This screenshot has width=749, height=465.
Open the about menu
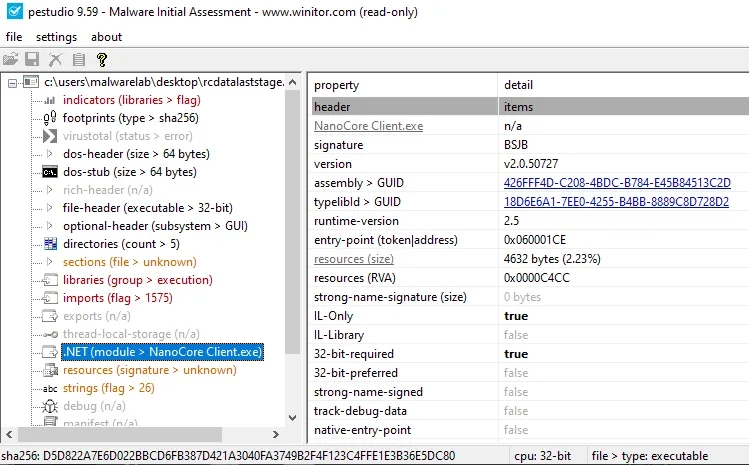(106, 37)
